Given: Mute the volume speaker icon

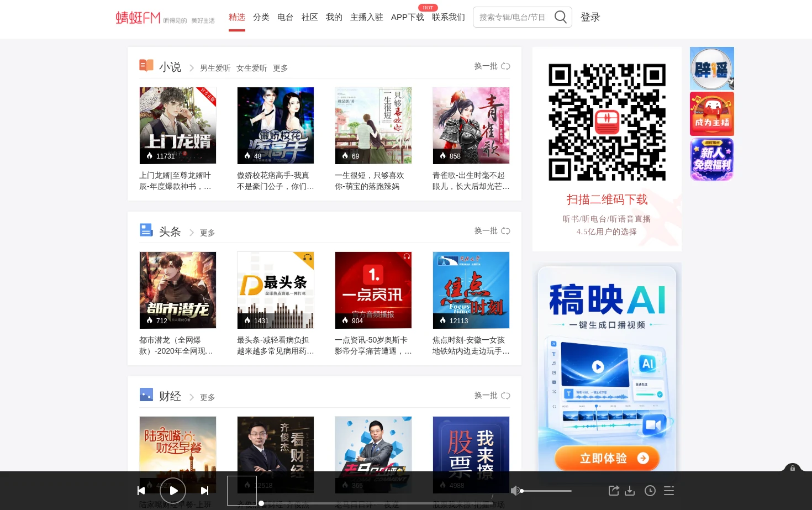Looking at the screenshot, I should tap(515, 491).
